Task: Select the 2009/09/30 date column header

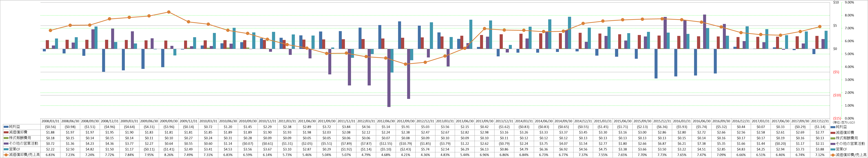Action: point(168,121)
